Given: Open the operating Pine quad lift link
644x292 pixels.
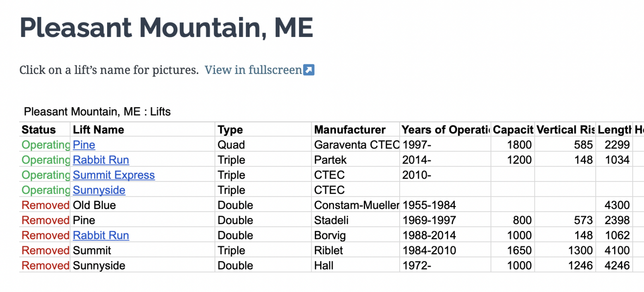Looking at the screenshot, I should 84,145.
